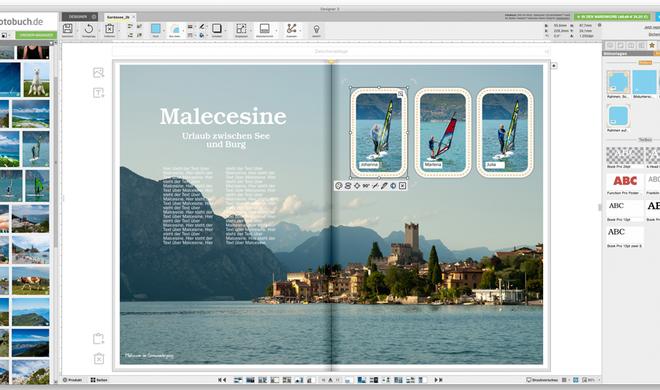Click the undo circular arrow icon
The image size is (660, 390).
[89, 29]
